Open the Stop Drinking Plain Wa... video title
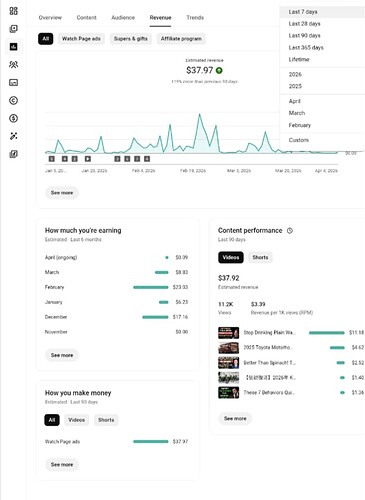365x500 pixels. (x=269, y=332)
